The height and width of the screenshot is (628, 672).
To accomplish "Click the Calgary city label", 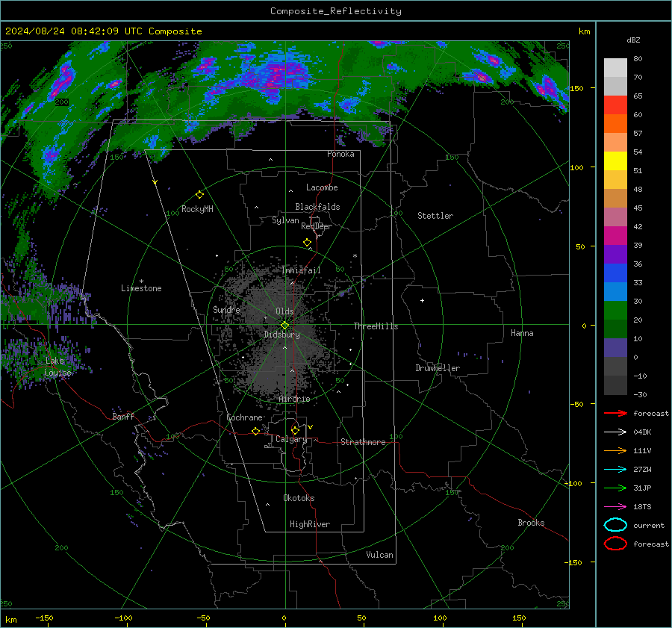I will tap(291, 439).
